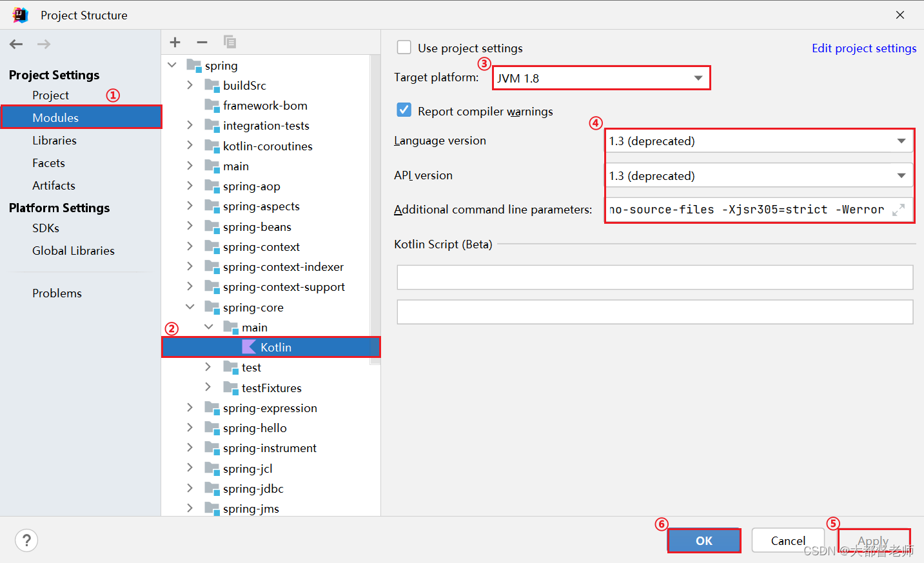
Task: Select the spring-jms module
Action: (251, 508)
